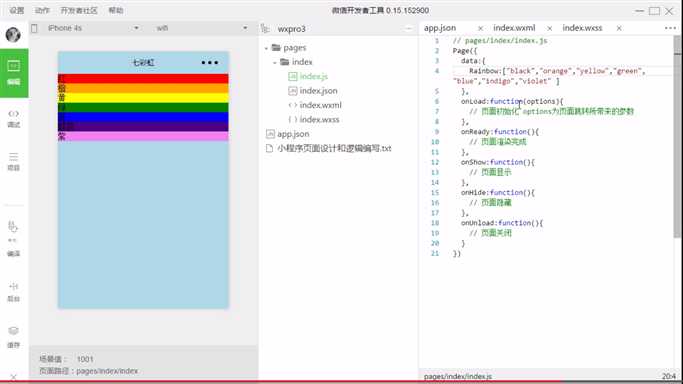Screen dimensions: 683x384
Task: Click the 后台 background sidebar icon
Action: (14, 292)
